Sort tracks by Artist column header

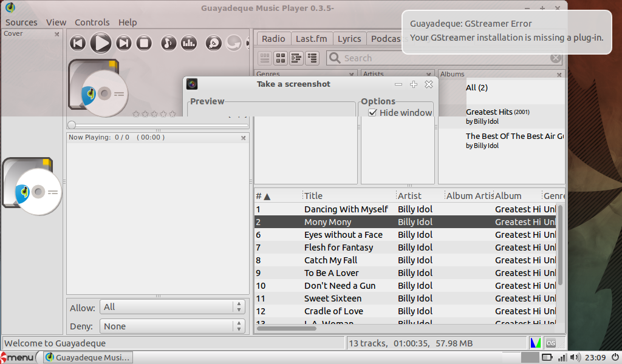(420, 196)
